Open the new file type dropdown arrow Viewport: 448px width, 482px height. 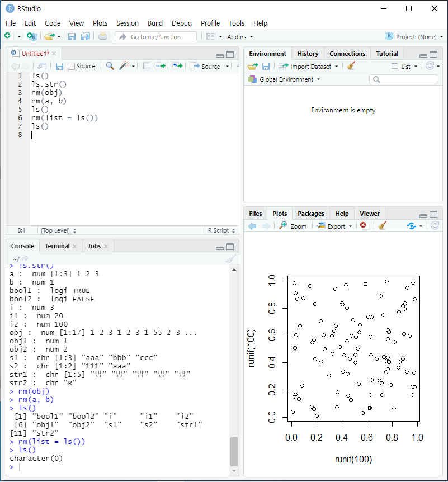pos(19,37)
